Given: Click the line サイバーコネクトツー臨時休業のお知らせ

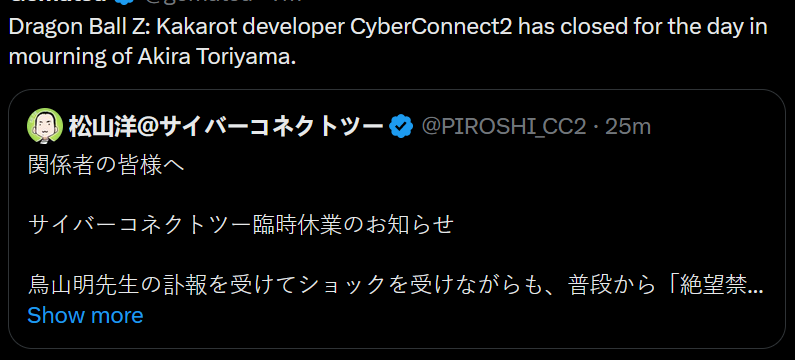Looking at the screenshot, I should [x=240, y=224].
